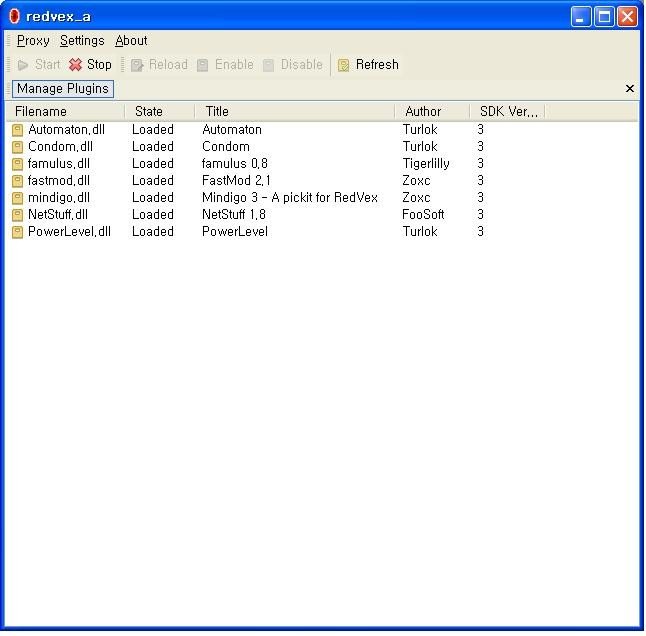
Task: Open the About menu
Action: click(131, 41)
